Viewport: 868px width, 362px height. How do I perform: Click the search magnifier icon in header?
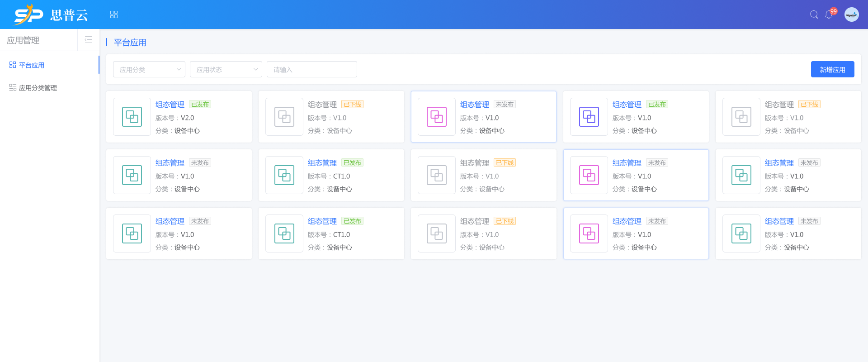tap(814, 14)
